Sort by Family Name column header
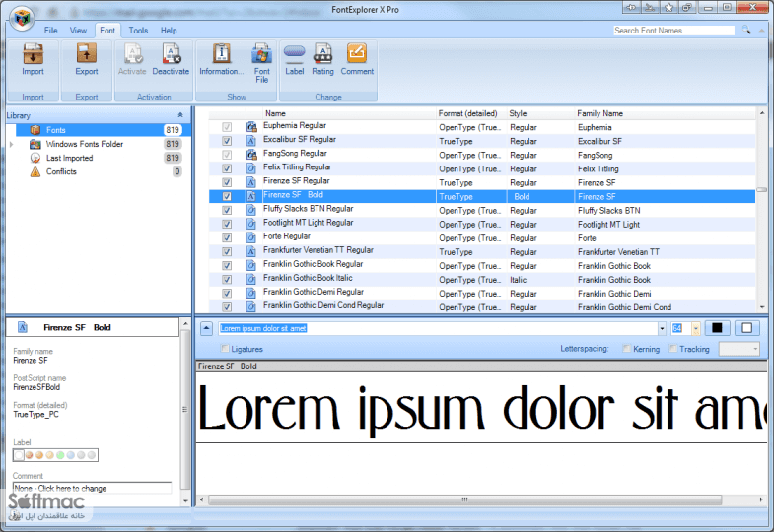 click(665, 113)
